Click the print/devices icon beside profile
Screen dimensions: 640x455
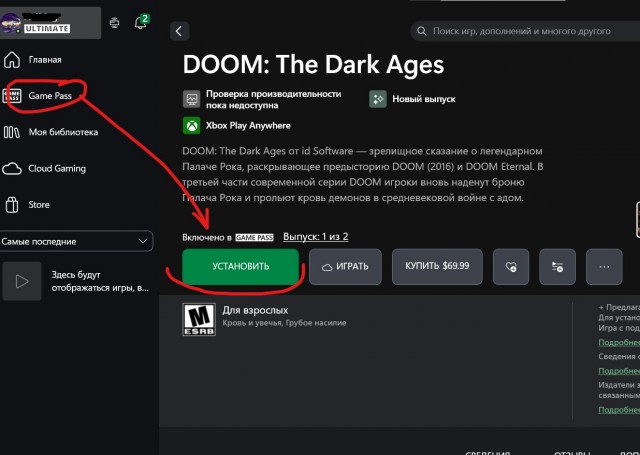click(115, 23)
